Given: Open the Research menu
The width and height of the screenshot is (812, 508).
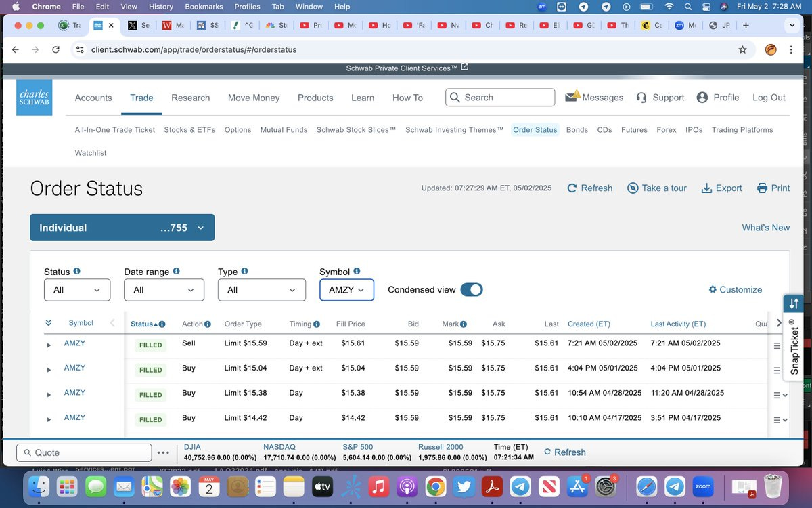Looking at the screenshot, I should coord(190,98).
